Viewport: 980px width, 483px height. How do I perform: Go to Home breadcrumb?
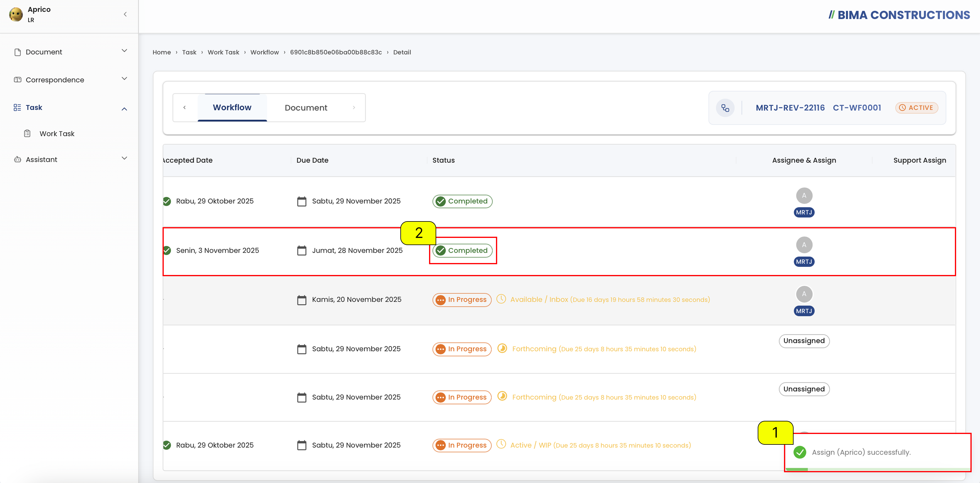162,52
